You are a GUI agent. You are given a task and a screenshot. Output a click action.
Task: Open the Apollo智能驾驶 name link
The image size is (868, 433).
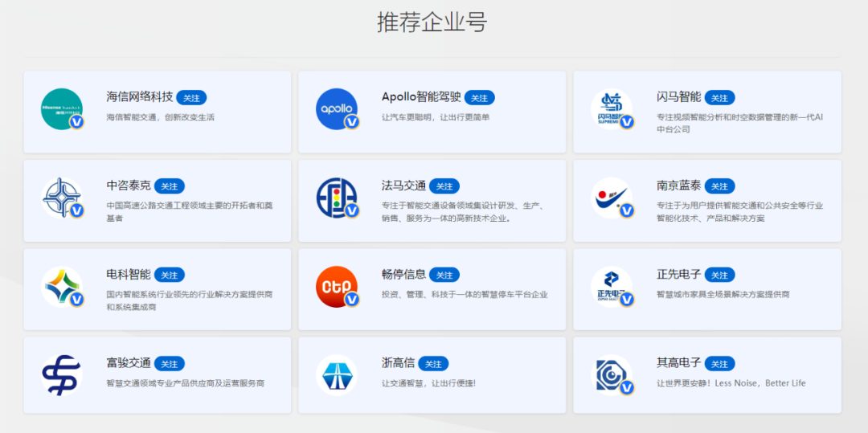(x=421, y=97)
